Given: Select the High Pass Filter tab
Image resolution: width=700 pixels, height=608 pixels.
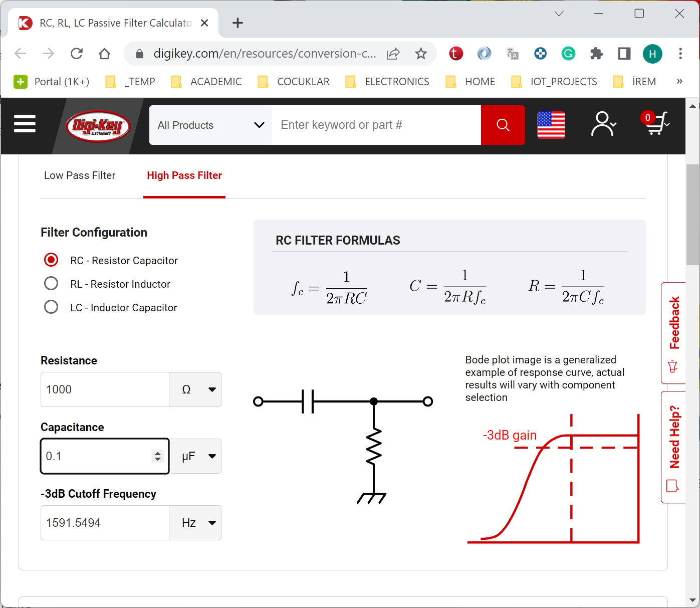Looking at the screenshot, I should [x=184, y=175].
